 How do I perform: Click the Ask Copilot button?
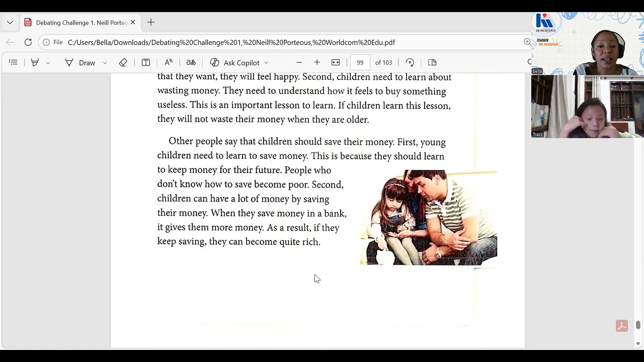pos(235,62)
